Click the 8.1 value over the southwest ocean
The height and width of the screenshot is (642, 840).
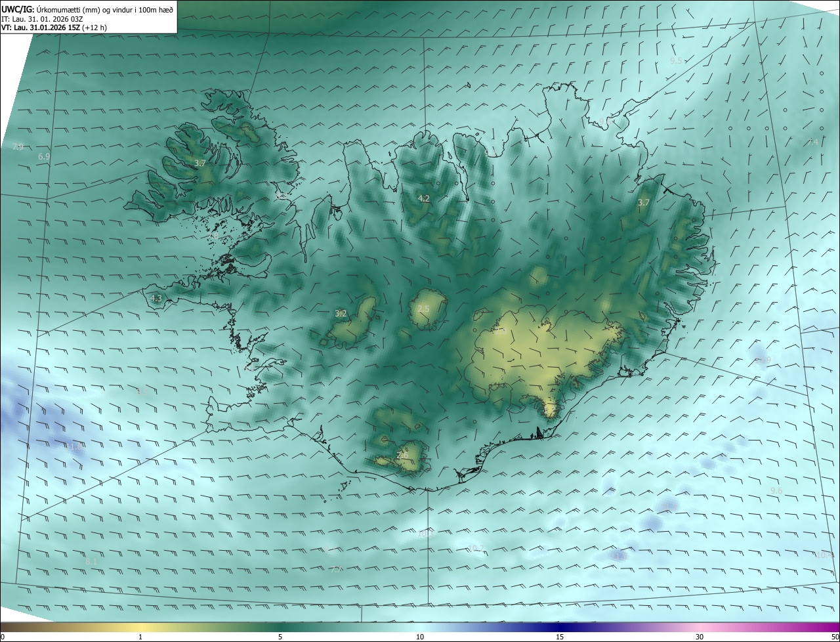(91, 561)
